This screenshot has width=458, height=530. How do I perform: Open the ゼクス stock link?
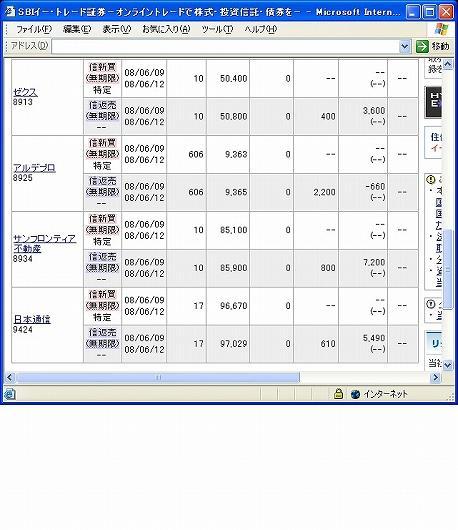[25, 92]
